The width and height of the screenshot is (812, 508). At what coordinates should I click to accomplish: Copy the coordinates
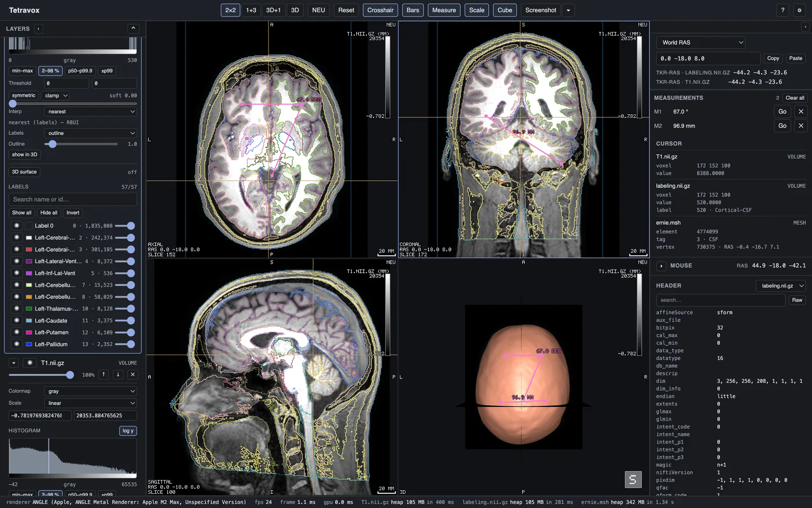(773, 58)
